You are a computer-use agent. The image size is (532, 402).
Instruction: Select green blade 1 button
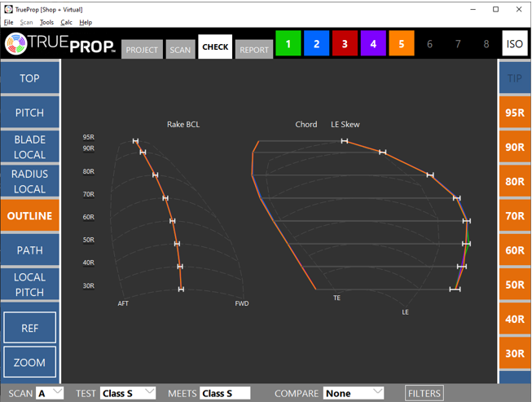point(288,44)
